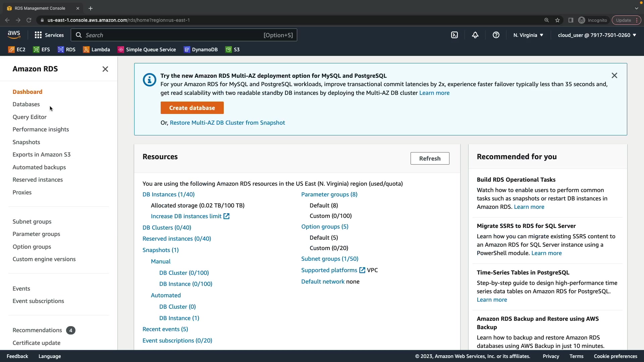Open S3 shortcut in favorites bar
The height and width of the screenshot is (362, 644).
232,50
